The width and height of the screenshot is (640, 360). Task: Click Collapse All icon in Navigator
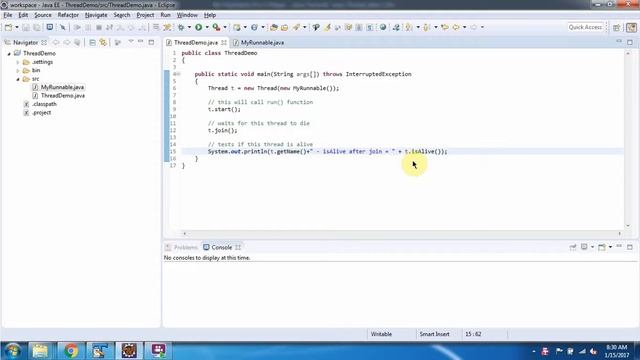(x=92, y=42)
